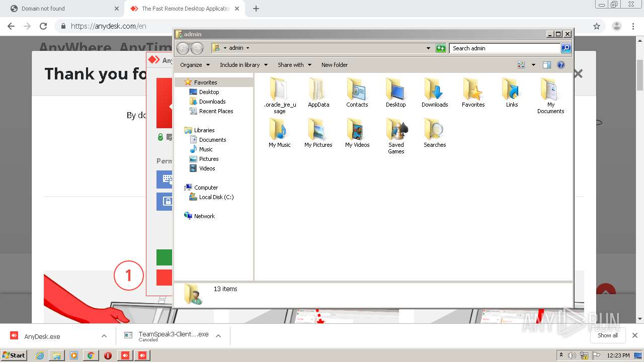Open the My Music folder
Viewport: 644px width, 362px height.
(280, 133)
